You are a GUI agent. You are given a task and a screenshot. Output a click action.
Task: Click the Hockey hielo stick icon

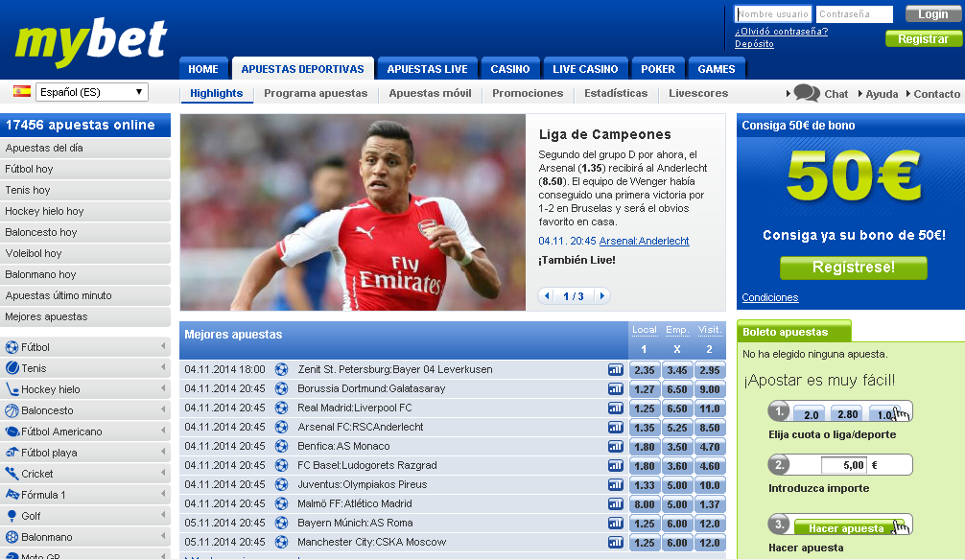click(x=12, y=389)
